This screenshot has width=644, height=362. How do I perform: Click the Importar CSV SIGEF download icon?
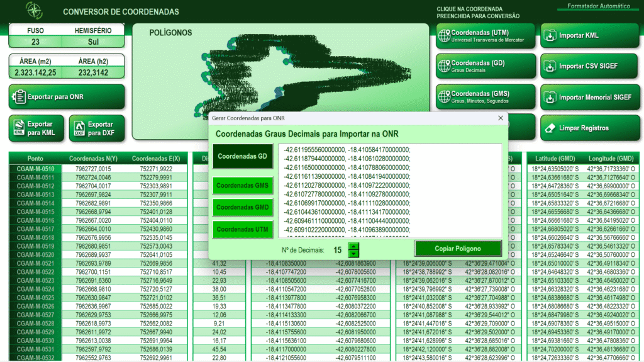pyautogui.click(x=550, y=66)
